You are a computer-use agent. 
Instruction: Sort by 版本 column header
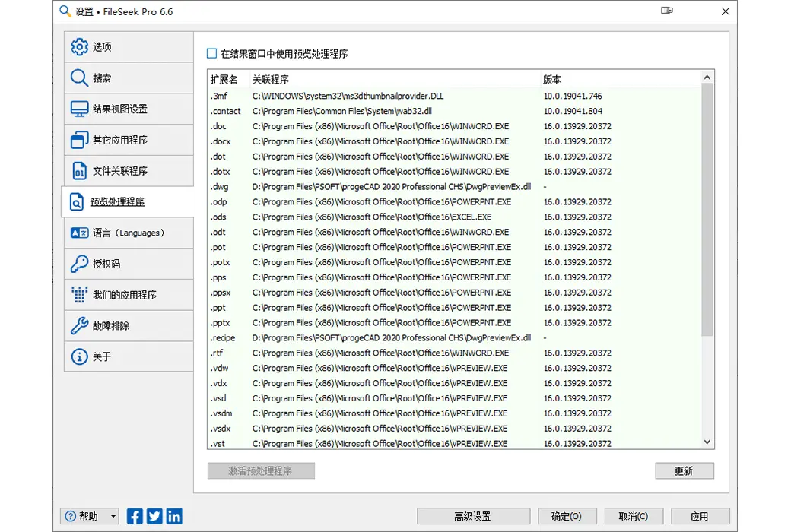(620, 79)
